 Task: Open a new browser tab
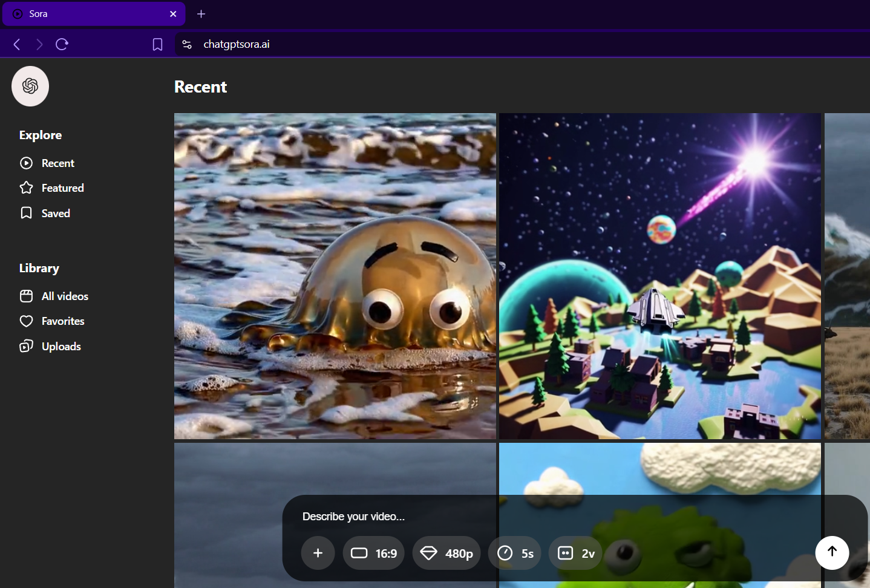pos(201,14)
